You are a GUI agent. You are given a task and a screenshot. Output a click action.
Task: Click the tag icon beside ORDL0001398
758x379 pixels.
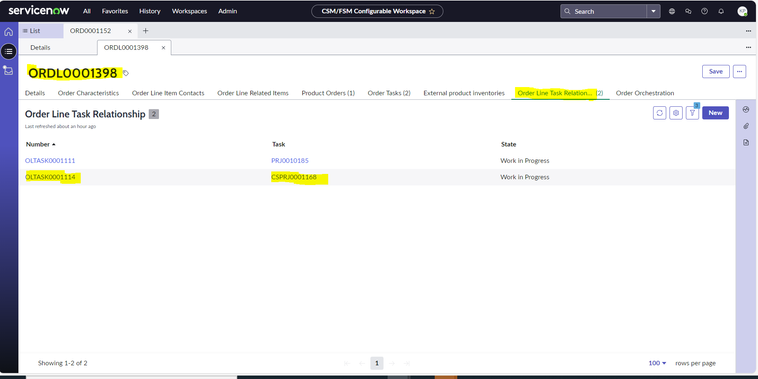[x=126, y=73]
